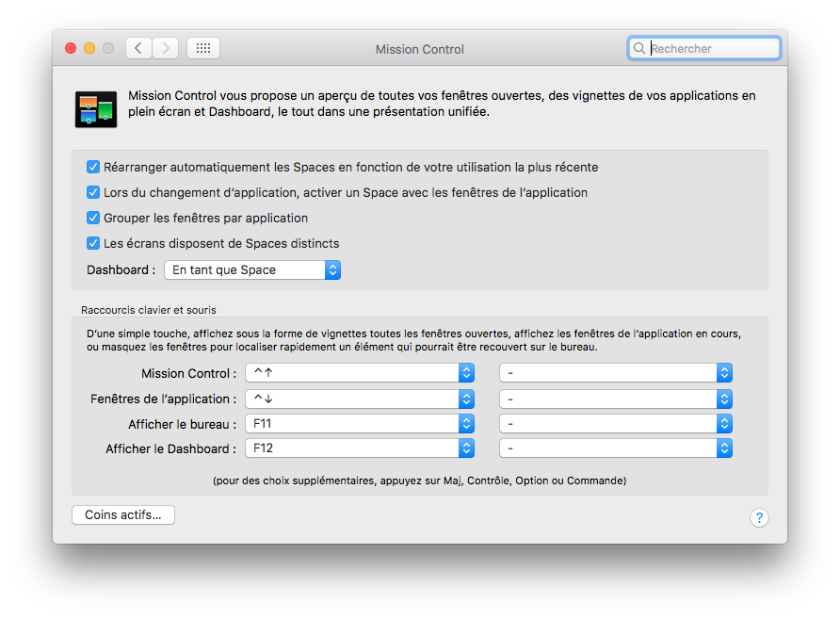
Task: Disable 'Les écrans disposent de Spaces distincts'
Action: pos(93,242)
